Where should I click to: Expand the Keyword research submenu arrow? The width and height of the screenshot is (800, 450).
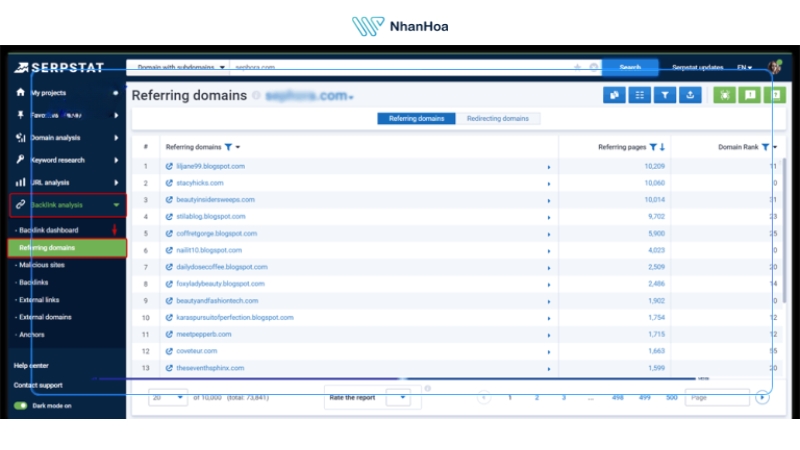pos(116,160)
